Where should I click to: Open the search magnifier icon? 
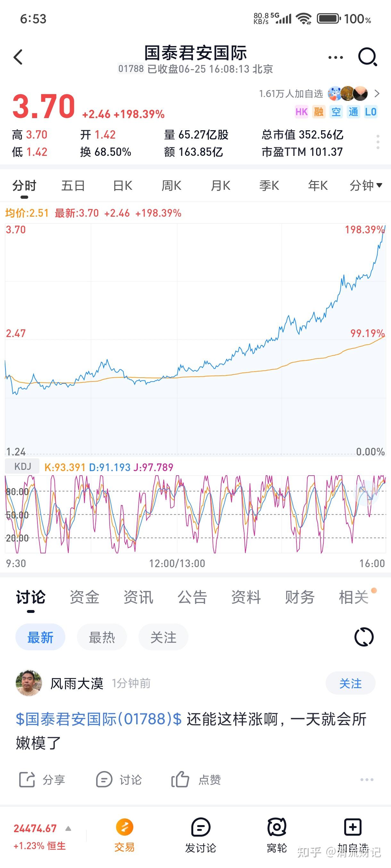367,57
